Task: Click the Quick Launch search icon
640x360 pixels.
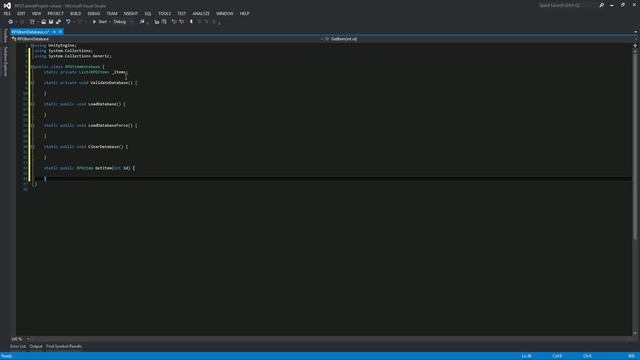Action: 602,6
